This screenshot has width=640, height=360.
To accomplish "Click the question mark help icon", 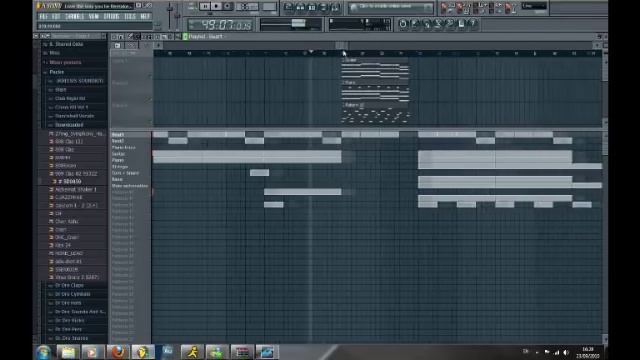I will (473, 24).
